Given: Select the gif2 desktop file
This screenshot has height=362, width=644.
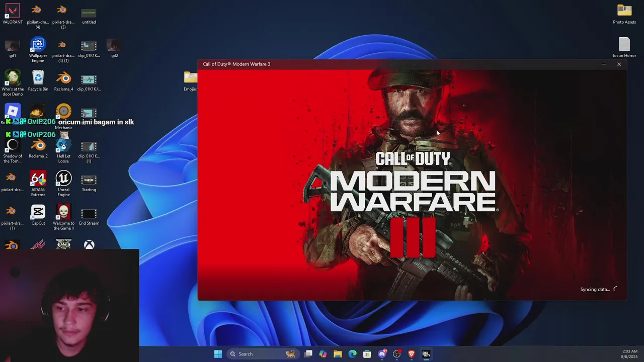Looking at the screenshot, I should pos(115,48).
